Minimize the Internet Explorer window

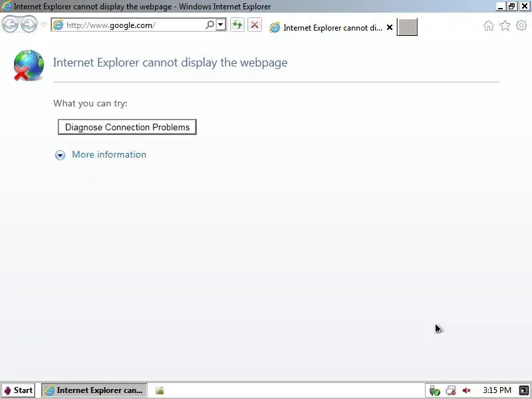500,7
